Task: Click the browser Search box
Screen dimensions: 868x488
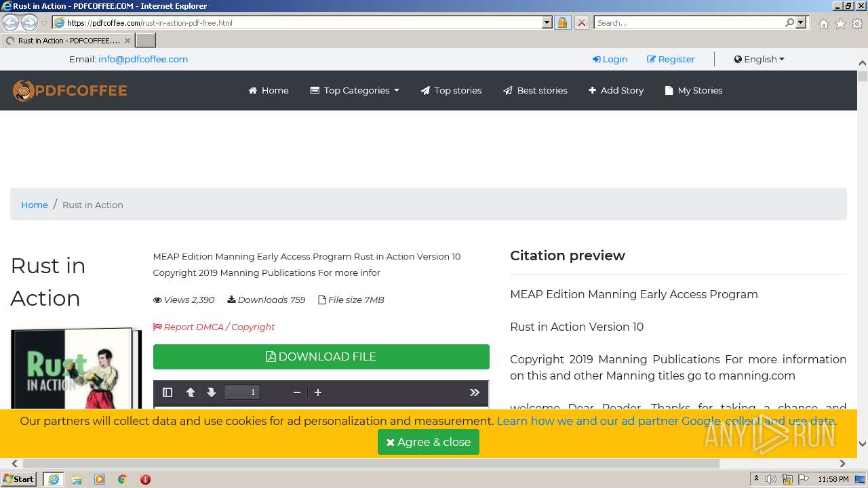Action: tap(689, 22)
